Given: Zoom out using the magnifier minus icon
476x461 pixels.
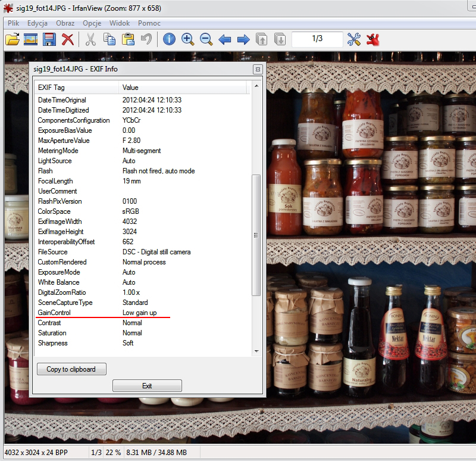Looking at the screenshot, I should click(206, 39).
